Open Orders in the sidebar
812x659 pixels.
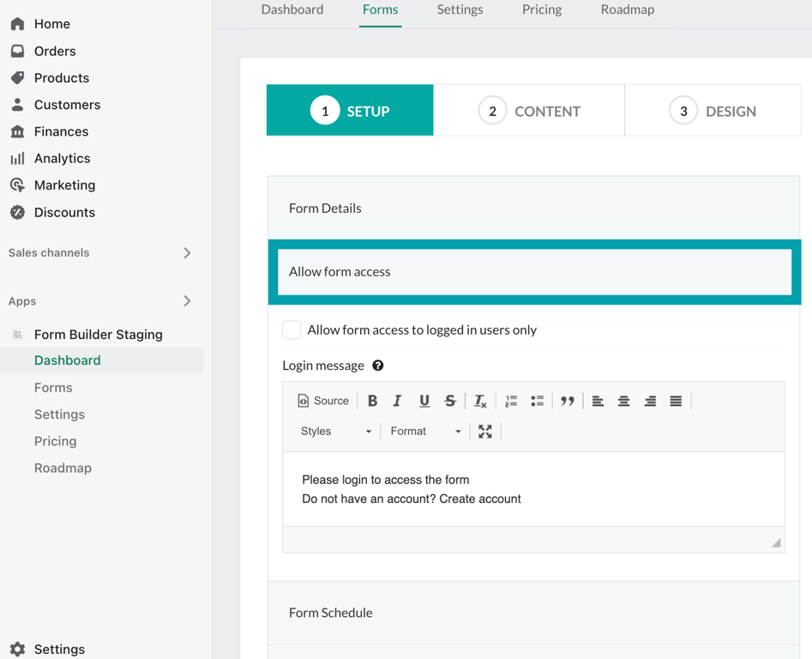pos(55,51)
